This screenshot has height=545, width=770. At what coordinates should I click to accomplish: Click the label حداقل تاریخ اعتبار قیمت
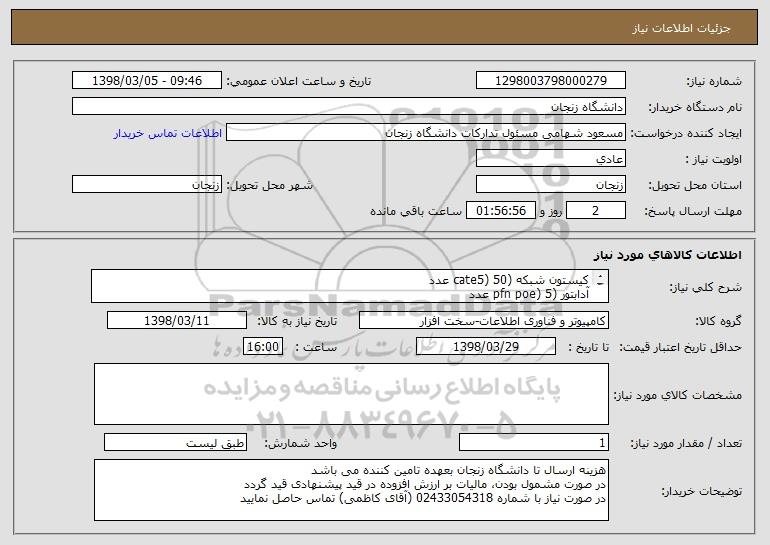680,347
